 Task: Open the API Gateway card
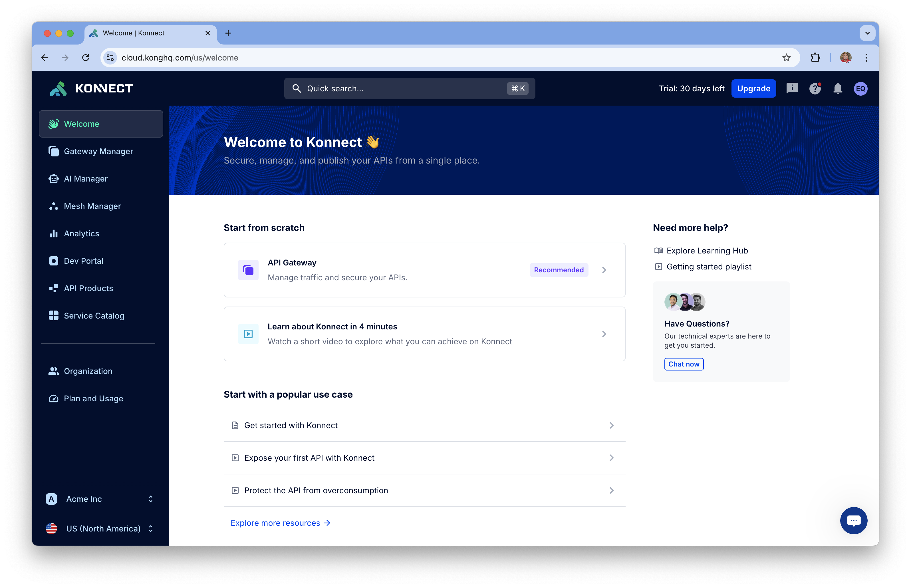(x=424, y=270)
